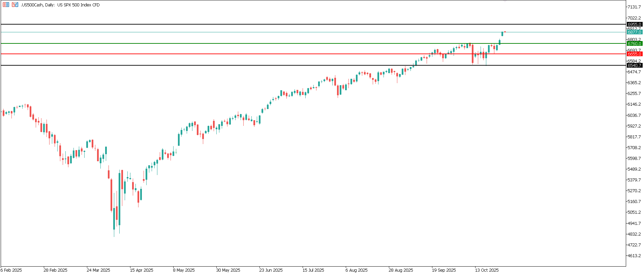This screenshot has width=644, height=273.
Task: Select the red 6655.0 price label
Action: click(x=634, y=54)
